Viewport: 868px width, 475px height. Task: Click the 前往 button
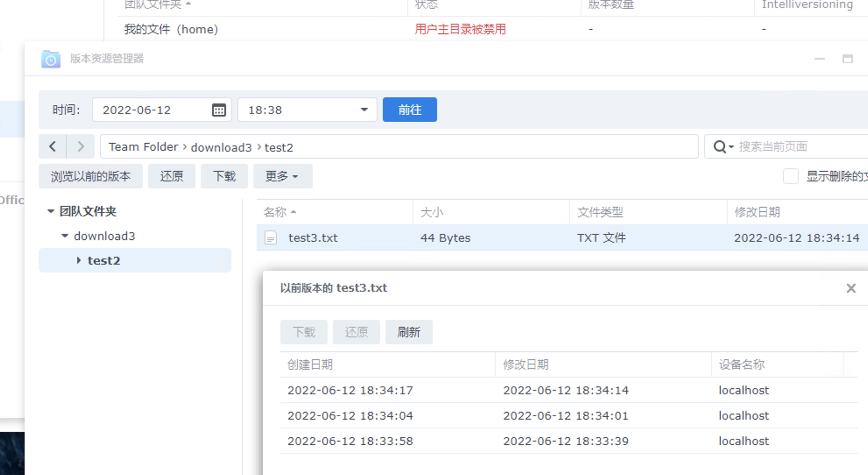pyautogui.click(x=409, y=110)
